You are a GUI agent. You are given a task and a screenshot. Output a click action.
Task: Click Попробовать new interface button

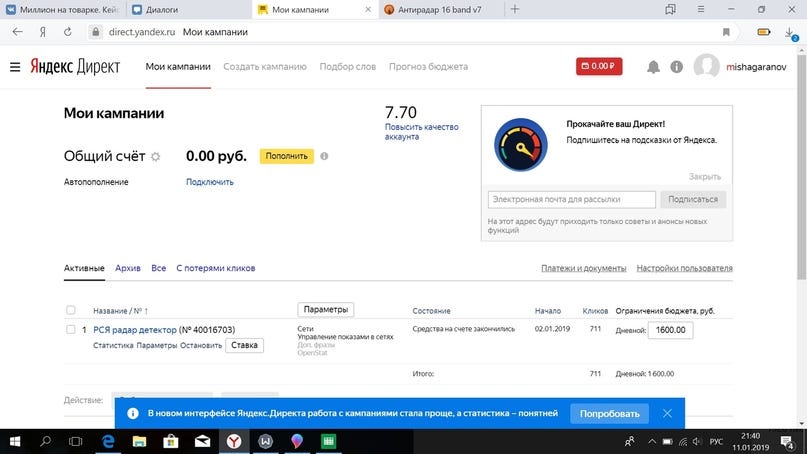point(609,414)
